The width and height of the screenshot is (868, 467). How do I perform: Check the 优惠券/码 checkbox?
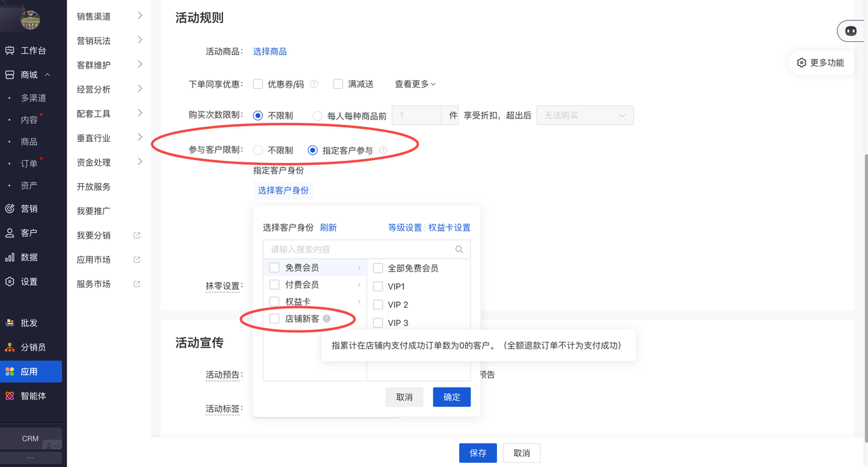pyautogui.click(x=258, y=84)
